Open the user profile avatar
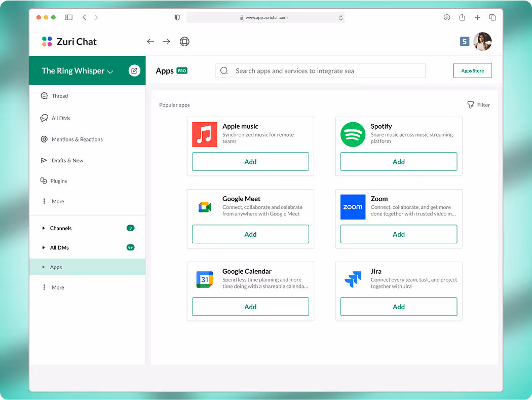 tap(482, 42)
